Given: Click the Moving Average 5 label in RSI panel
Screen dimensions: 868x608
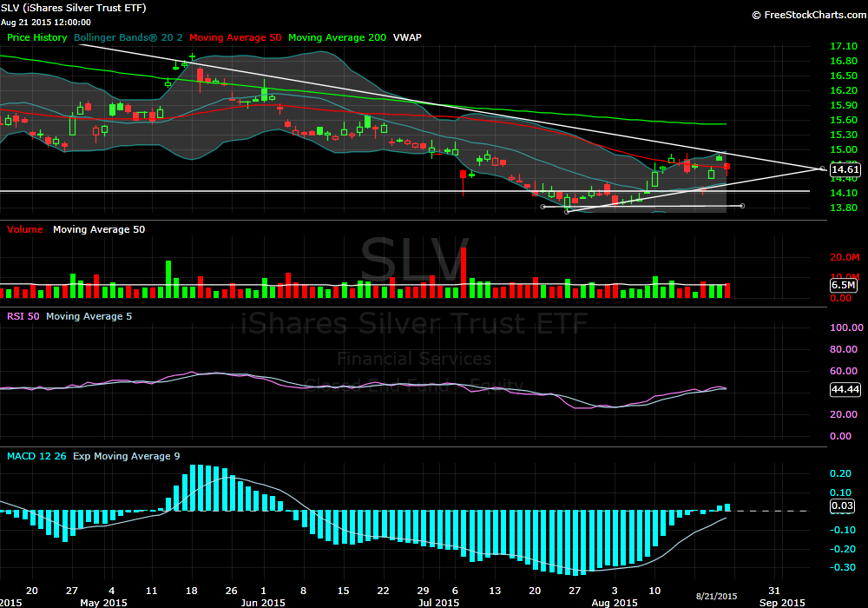Looking at the screenshot, I should coord(89,316).
